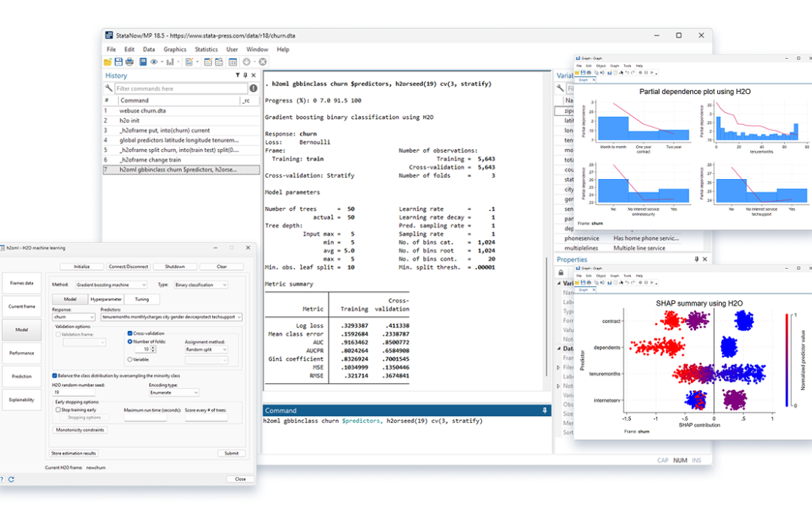Open the Explainability section in h2oml sidebar
The image size is (812, 508).
pyautogui.click(x=22, y=400)
